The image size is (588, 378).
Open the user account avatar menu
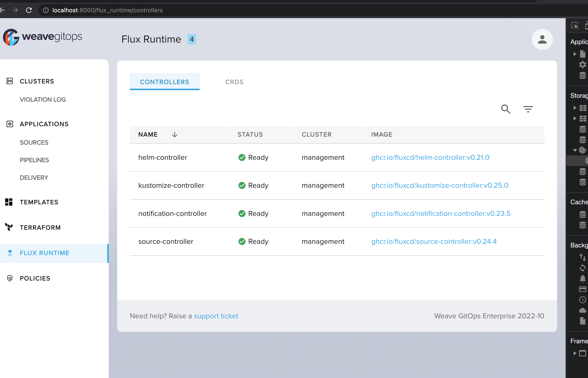pos(542,39)
